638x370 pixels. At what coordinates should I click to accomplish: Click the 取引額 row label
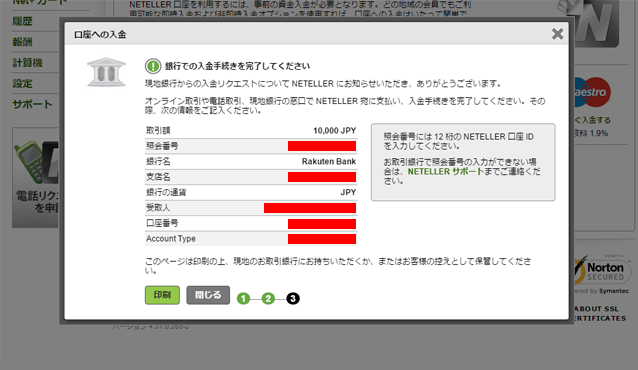click(158, 131)
